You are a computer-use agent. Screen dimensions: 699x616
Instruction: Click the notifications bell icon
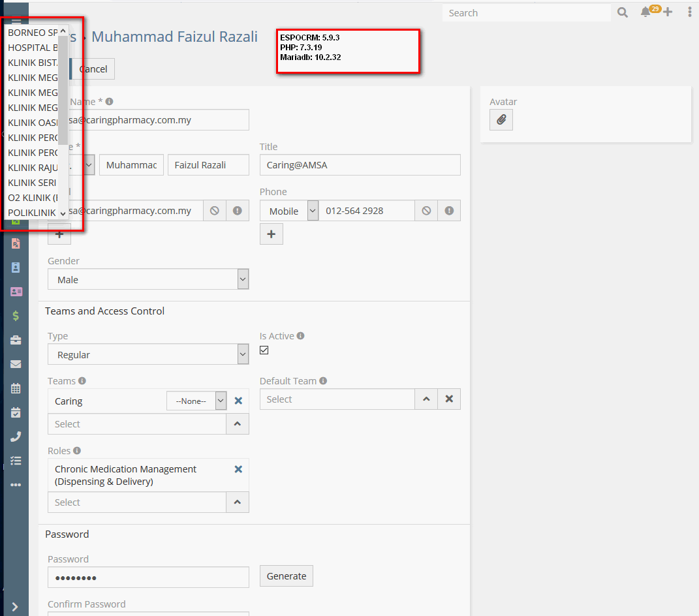[645, 12]
